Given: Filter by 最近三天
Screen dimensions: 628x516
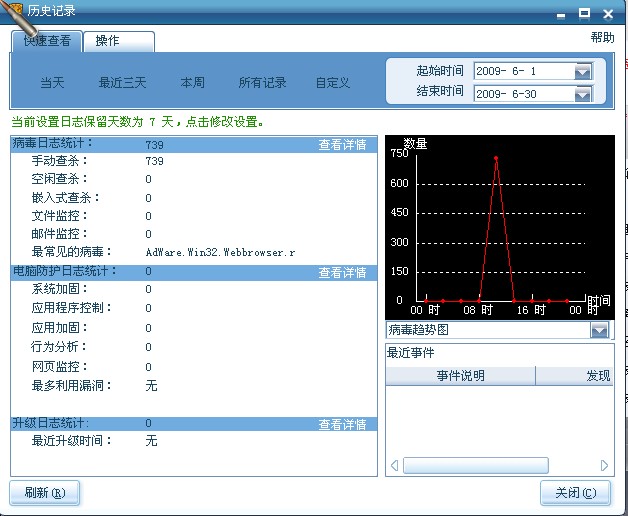Looking at the screenshot, I should point(122,83).
